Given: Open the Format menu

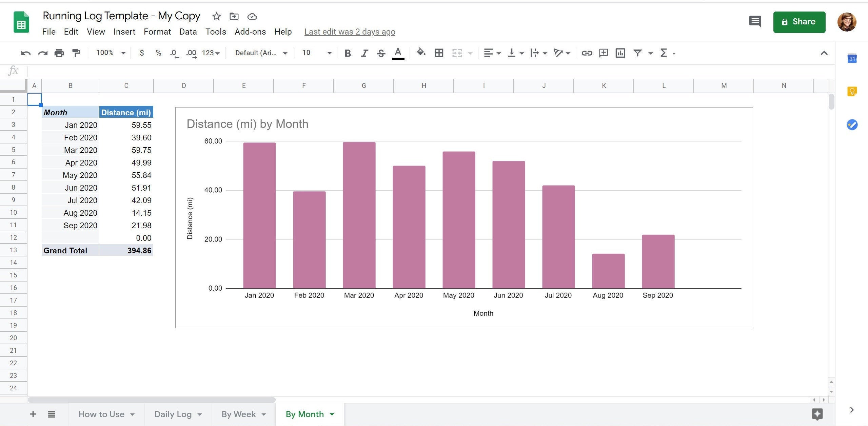Looking at the screenshot, I should point(157,32).
